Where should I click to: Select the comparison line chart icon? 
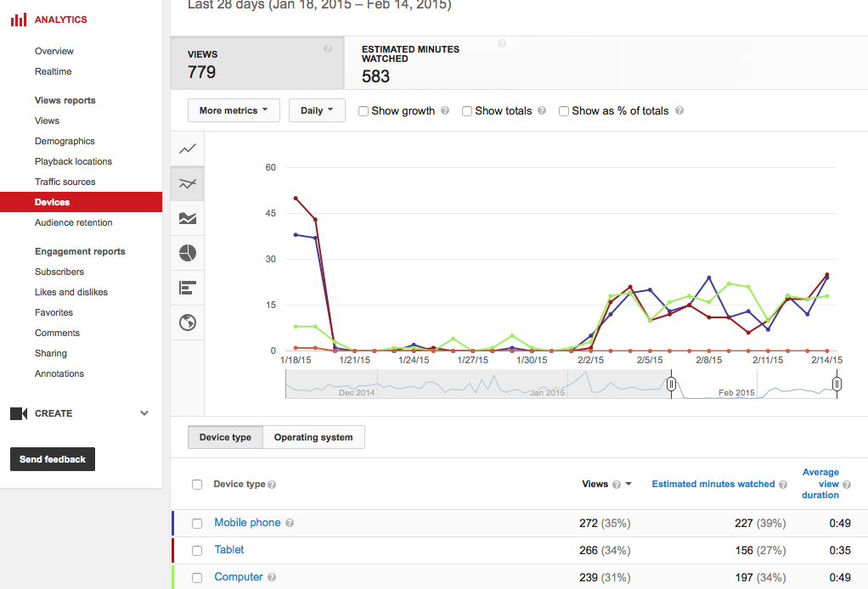[x=187, y=182]
